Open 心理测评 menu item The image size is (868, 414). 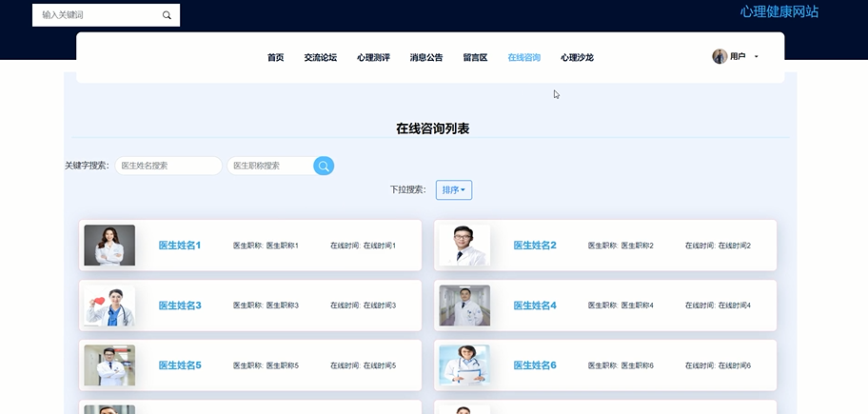tap(373, 57)
